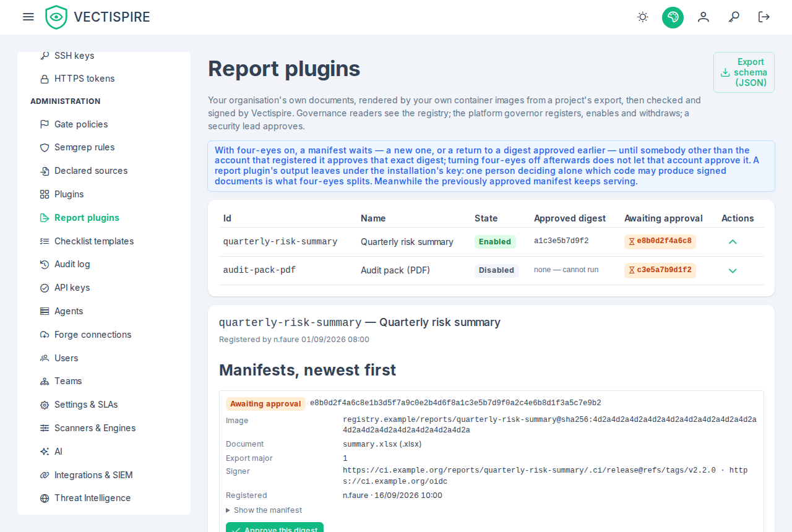This screenshot has width=792, height=532.
Task: Click approved digest a1c3e5b7d9f2
Action: point(561,241)
